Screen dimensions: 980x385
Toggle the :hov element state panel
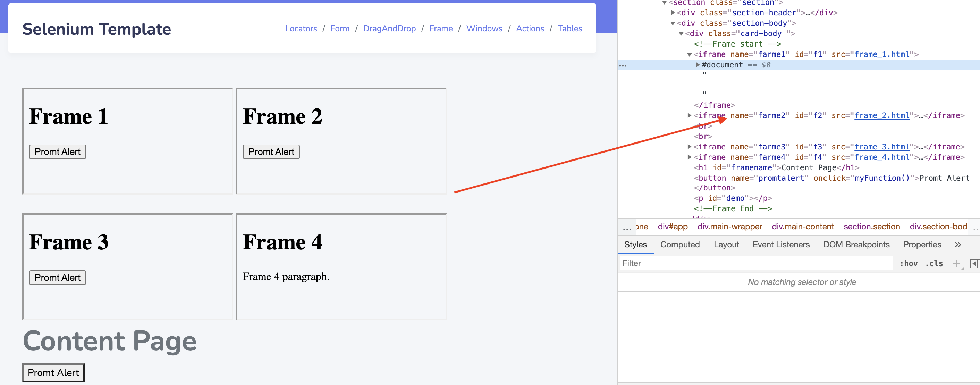point(908,263)
